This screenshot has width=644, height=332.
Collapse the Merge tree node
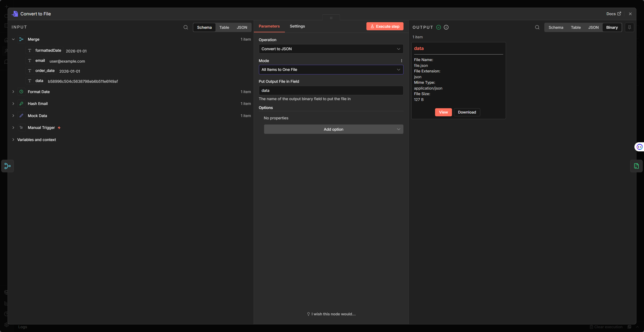point(13,39)
